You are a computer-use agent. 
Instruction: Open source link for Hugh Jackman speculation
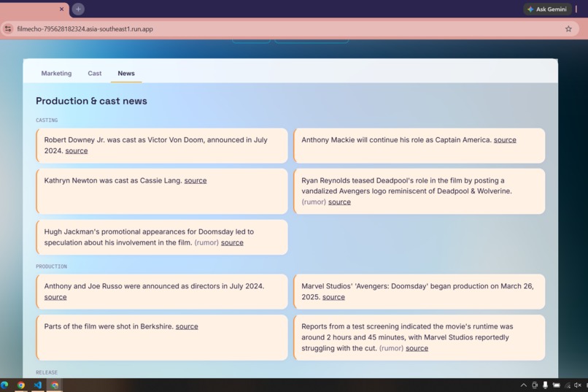(232, 242)
